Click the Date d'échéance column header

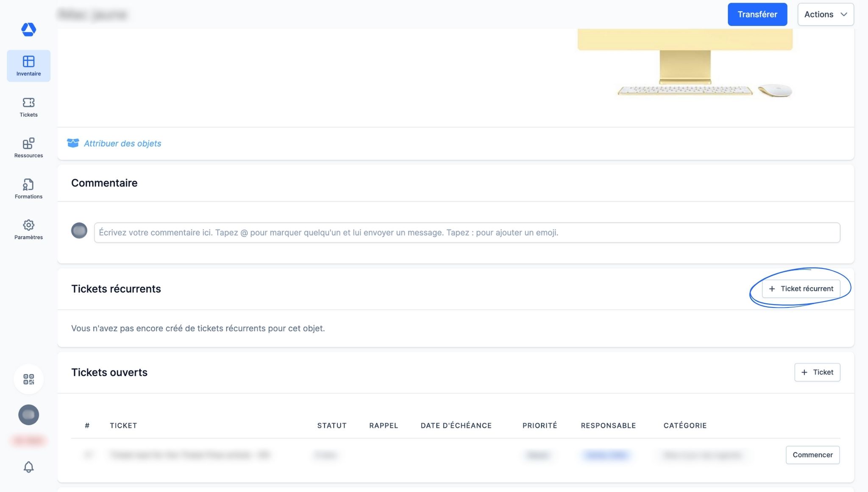point(456,425)
